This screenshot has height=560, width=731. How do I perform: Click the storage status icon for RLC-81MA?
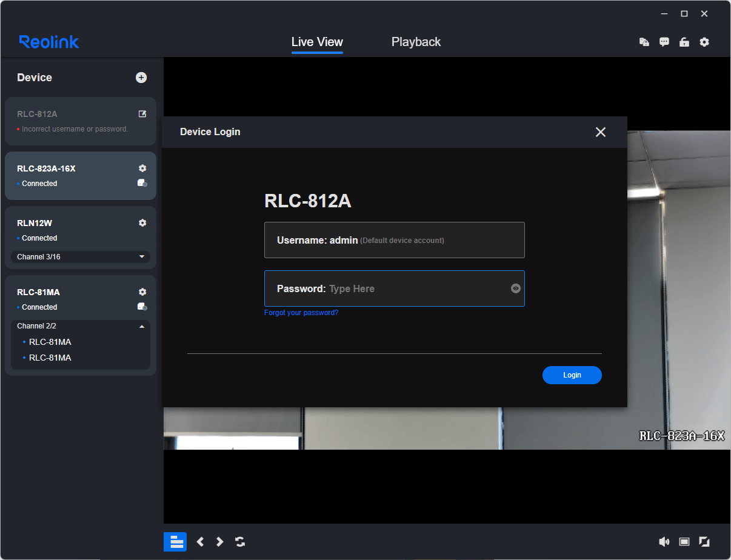(x=142, y=307)
